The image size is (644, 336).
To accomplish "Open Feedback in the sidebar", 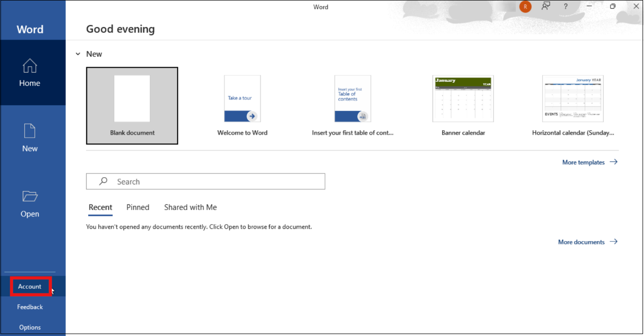I will pyautogui.click(x=30, y=307).
